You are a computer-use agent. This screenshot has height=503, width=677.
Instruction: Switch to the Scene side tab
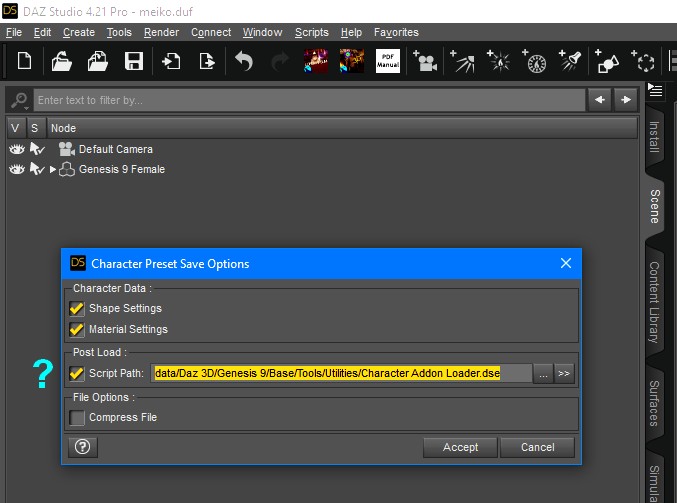coord(655,206)
